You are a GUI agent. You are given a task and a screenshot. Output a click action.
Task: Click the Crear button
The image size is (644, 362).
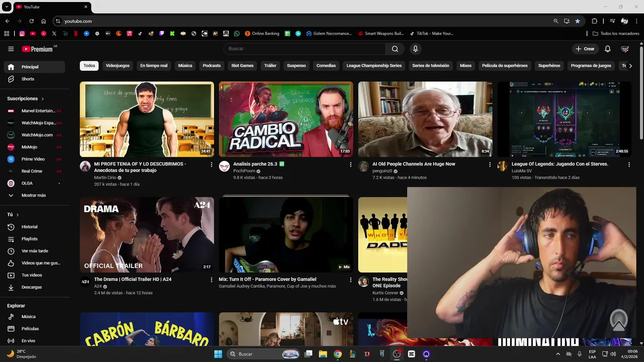pos(585,49)
